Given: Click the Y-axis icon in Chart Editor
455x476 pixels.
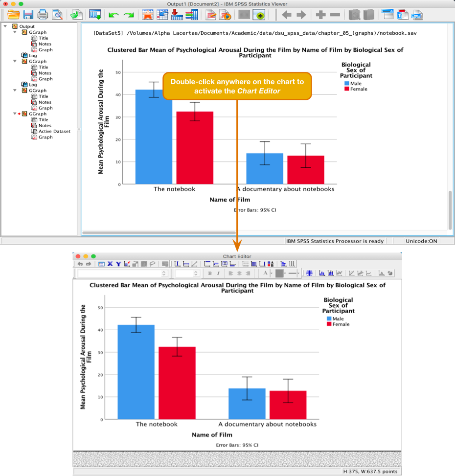Looking at the screenshot, I should (x=118, y=264).
